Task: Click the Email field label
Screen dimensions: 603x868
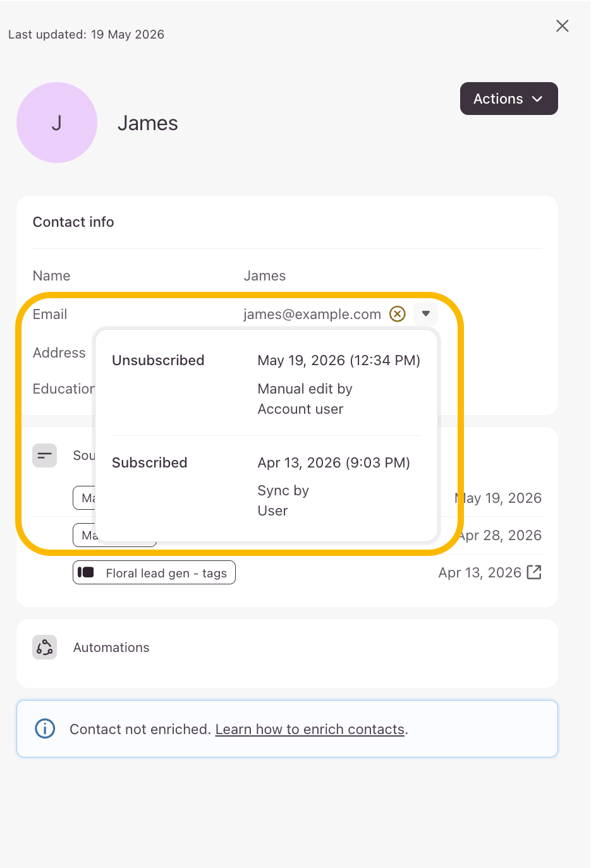Action: click(x=50, y=314)
